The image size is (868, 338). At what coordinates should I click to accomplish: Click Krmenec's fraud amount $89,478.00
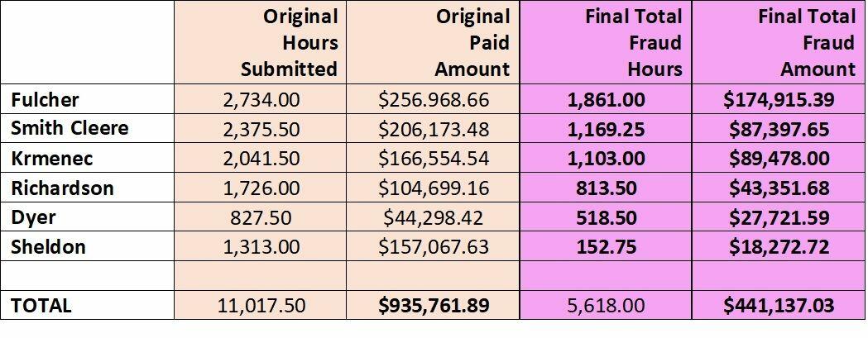pyautogui.click(x=779, y=159)
